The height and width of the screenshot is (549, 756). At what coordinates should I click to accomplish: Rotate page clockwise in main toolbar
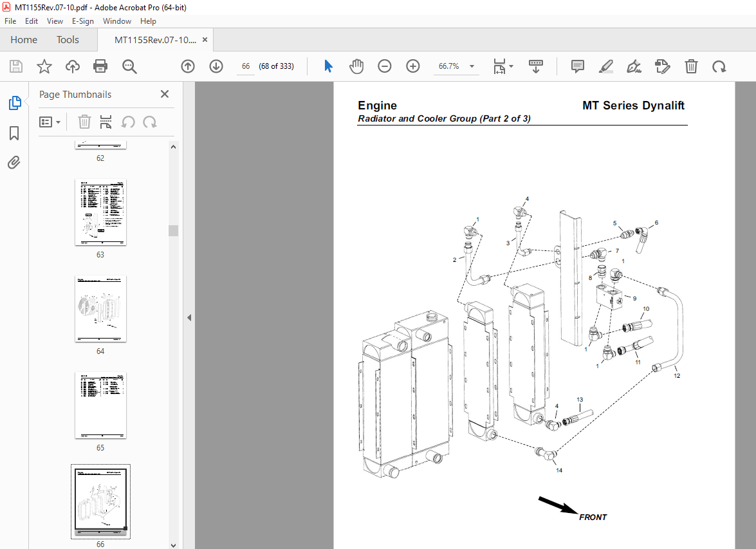[719, 66]
